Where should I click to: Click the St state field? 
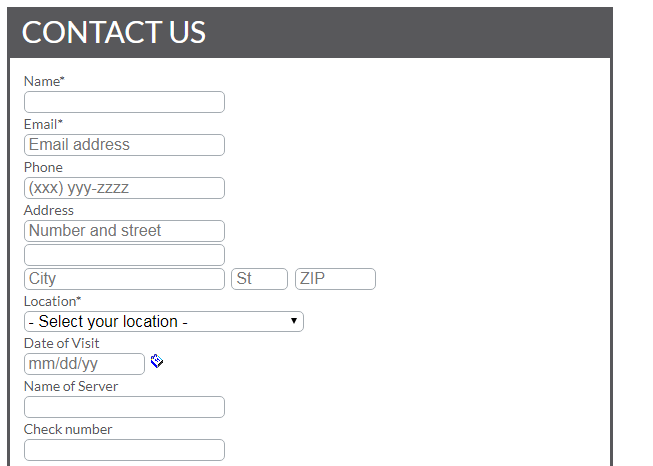[259, 279]
